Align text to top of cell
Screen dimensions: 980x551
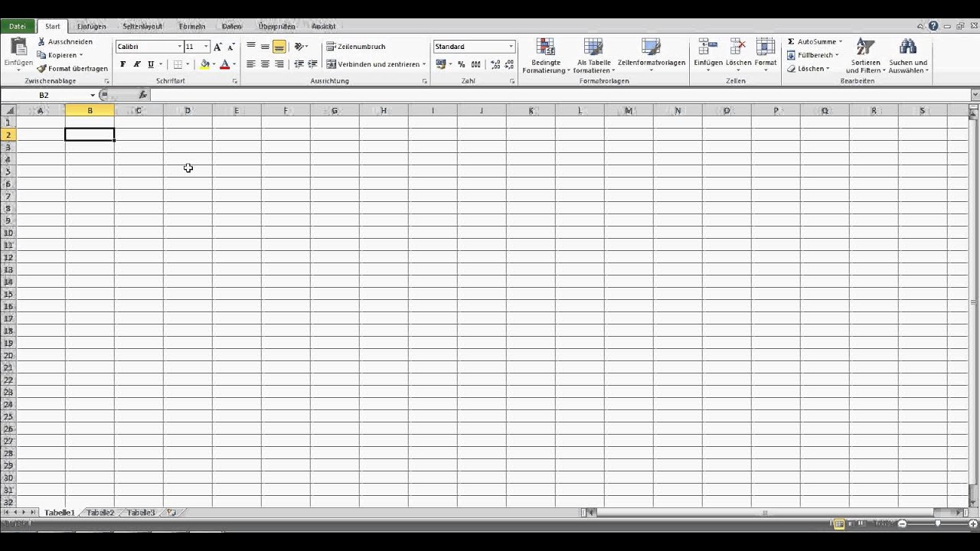pyautogui.click(x=251, y=47)
